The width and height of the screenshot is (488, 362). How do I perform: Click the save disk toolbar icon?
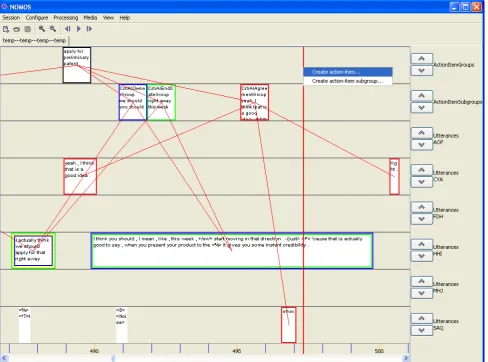point(28,29)
